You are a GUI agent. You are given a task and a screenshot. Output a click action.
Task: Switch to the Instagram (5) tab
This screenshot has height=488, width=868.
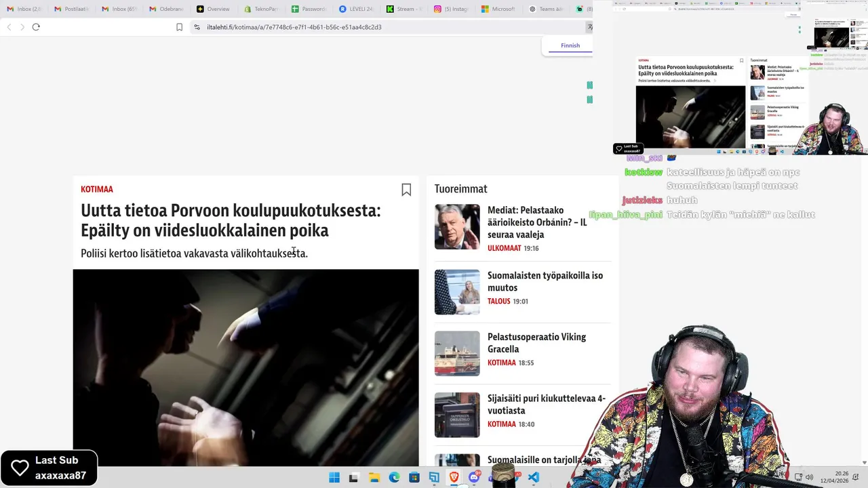point(452,9)
